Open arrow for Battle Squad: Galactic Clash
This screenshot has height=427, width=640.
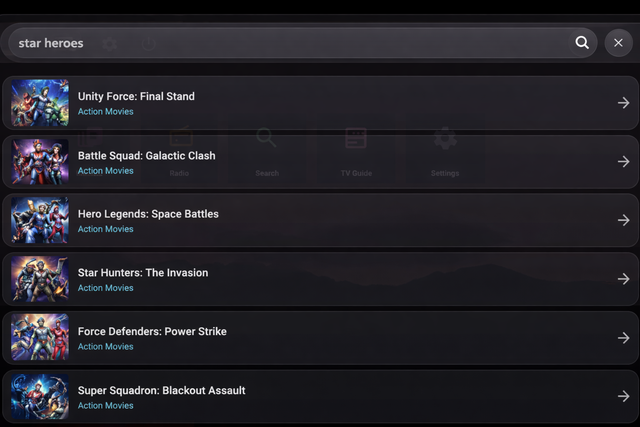click(x=623, y=162)
